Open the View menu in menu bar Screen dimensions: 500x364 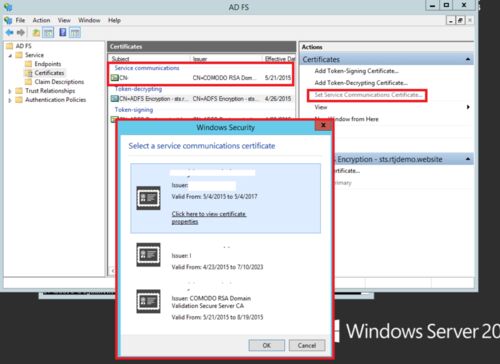64,20
